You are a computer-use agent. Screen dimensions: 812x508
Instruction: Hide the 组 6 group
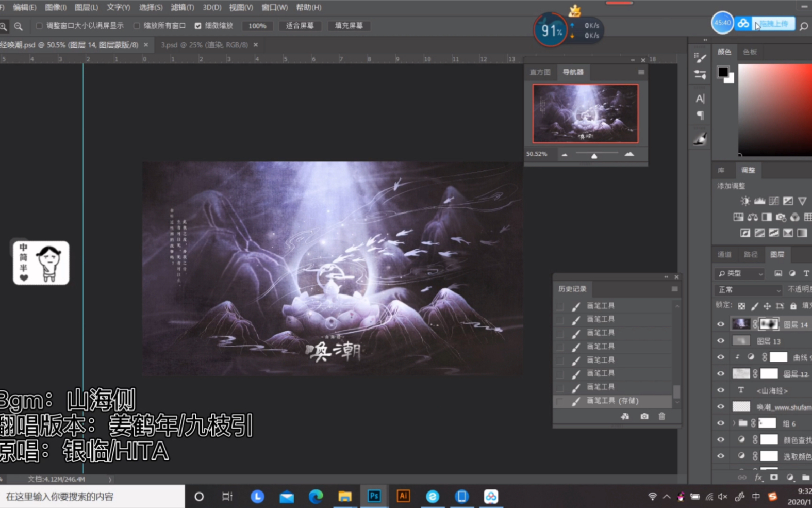[721, 423]
